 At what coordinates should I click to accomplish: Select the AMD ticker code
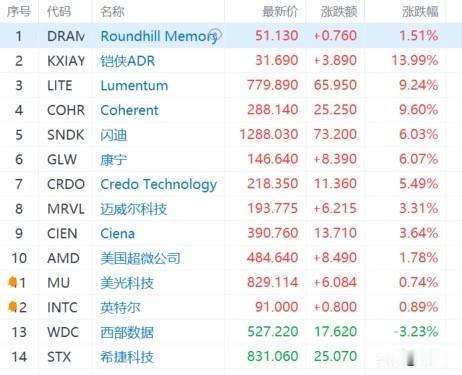tap(63, 258)
